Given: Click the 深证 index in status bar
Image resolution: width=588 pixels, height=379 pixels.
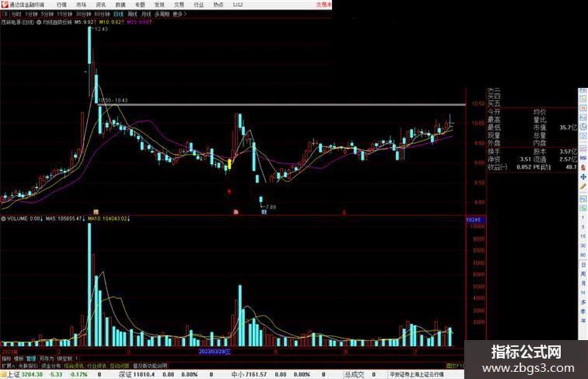Looking at the screenshot, I should 125,375.
